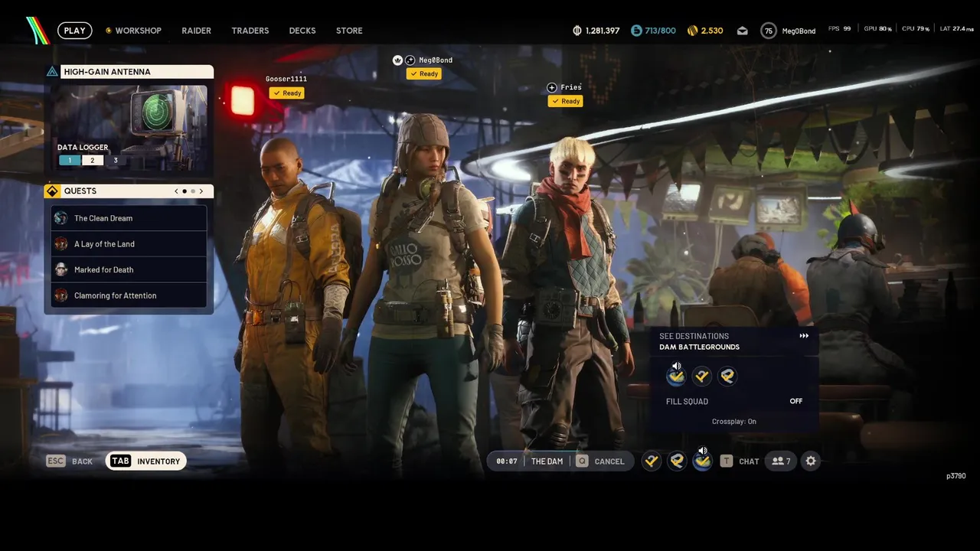Select the first quests page dot
The width and height of the screenshot is (980, 551).
point(185,191)
